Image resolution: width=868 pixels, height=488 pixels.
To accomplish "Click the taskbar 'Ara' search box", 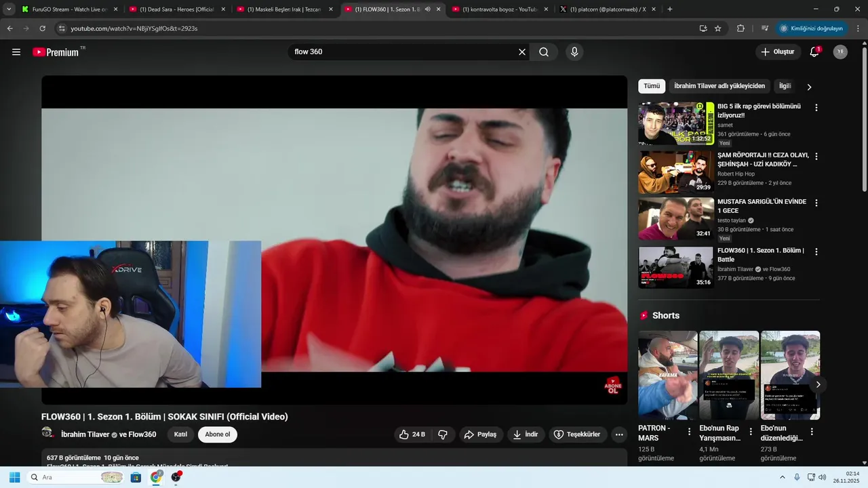I will tap(77, 477).
